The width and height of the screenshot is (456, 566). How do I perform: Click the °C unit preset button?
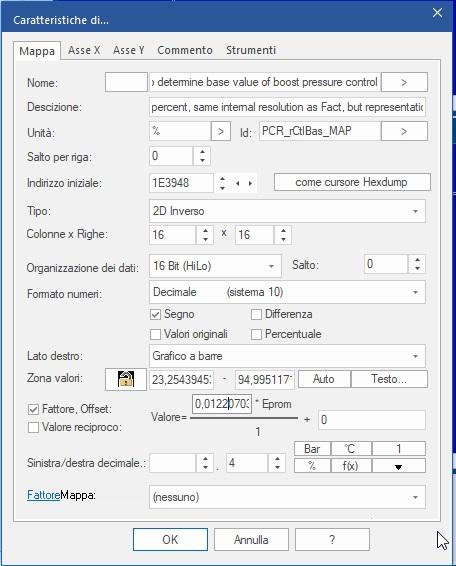[351, 449]
